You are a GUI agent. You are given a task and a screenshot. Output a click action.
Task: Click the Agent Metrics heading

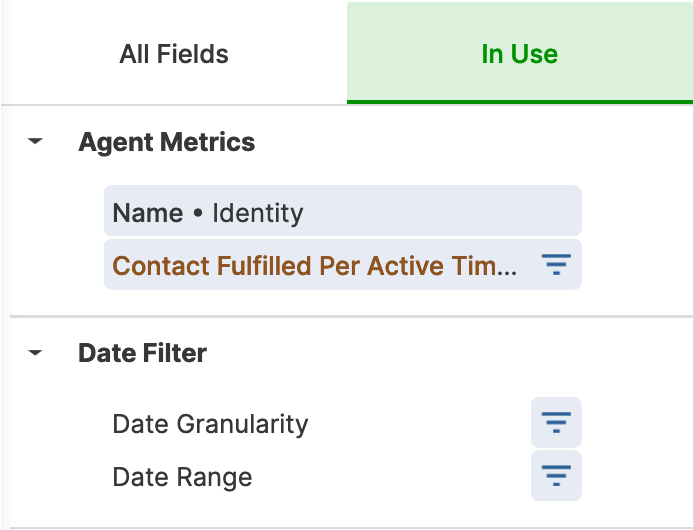coord(166,142)
